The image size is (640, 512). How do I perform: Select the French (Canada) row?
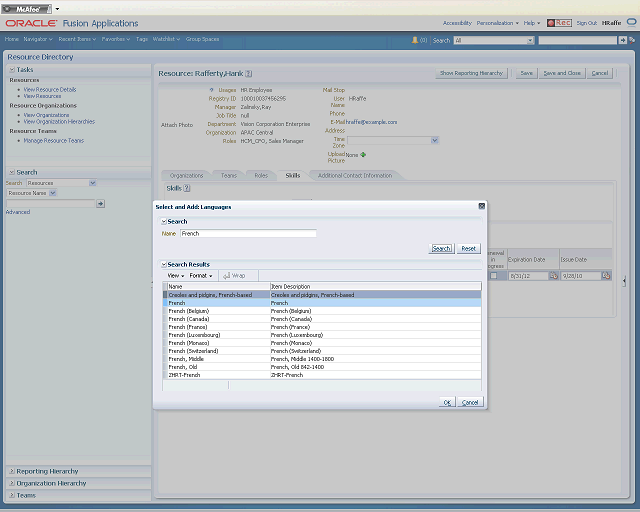(322, 319)
